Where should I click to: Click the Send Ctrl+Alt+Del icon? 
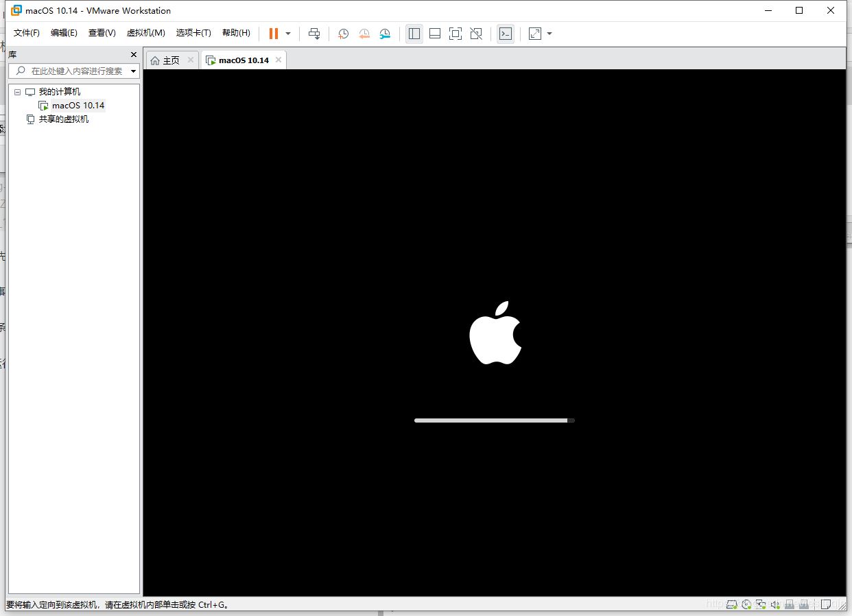[314, 34]
